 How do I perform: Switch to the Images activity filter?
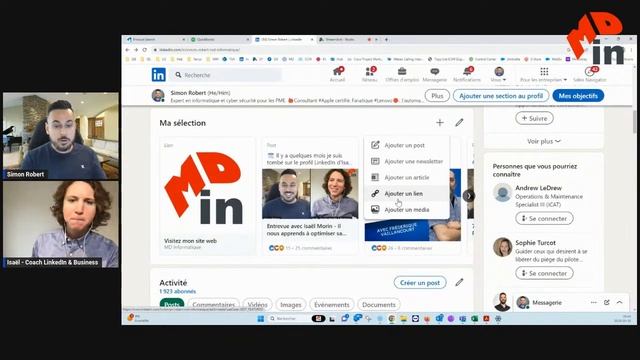tap(291, 304)
